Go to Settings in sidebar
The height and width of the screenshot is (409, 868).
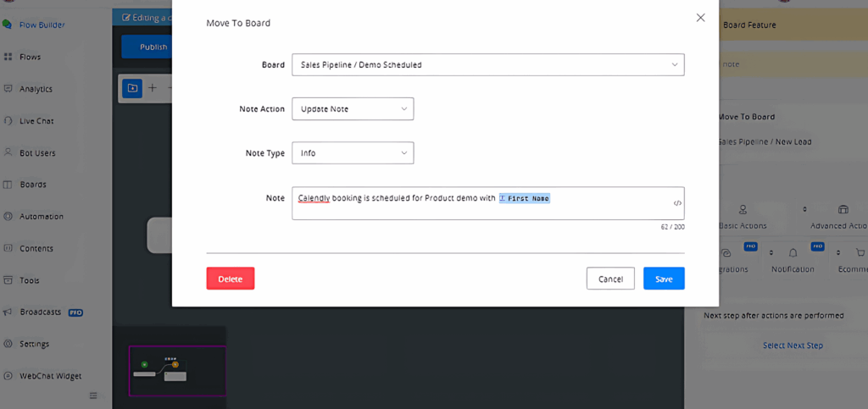(34, 345)
